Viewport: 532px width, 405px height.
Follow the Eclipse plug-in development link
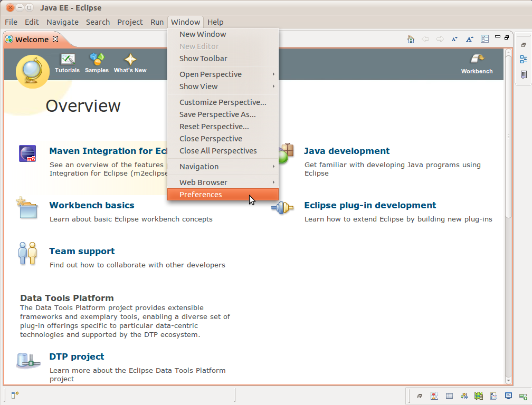tap(370, 205)
